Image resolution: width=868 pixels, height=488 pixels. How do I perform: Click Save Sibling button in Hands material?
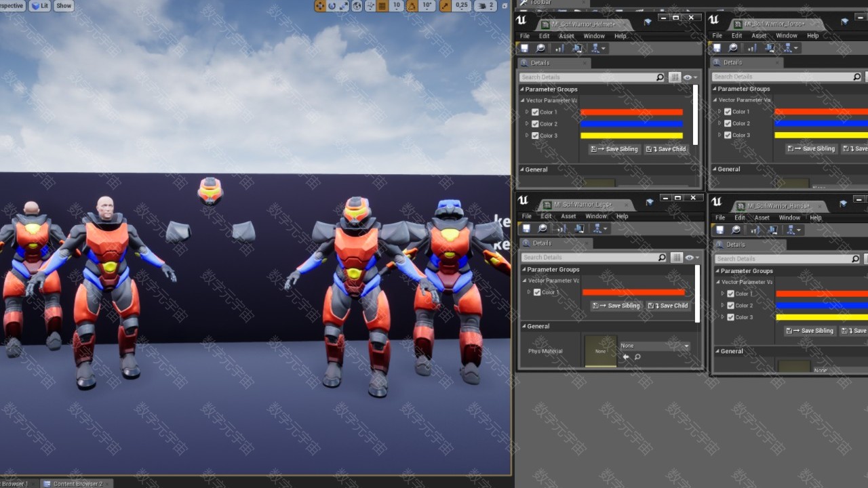coord(810,331)
